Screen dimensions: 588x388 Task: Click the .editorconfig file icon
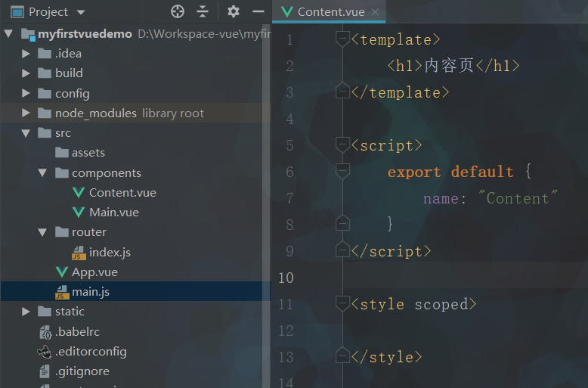(45, 352)
